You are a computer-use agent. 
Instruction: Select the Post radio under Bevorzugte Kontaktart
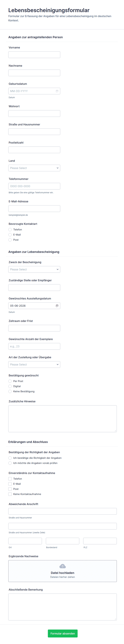tap(10, 240)
